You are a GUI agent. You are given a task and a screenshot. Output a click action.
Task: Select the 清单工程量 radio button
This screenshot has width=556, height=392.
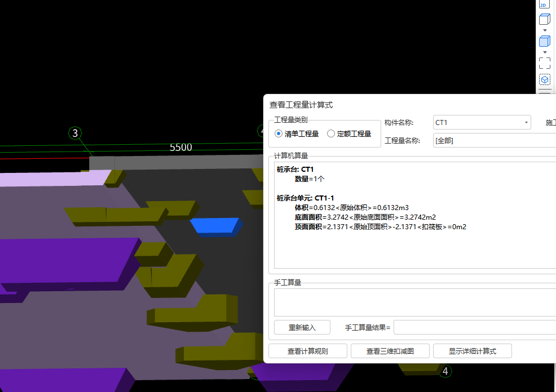point(279,133)
